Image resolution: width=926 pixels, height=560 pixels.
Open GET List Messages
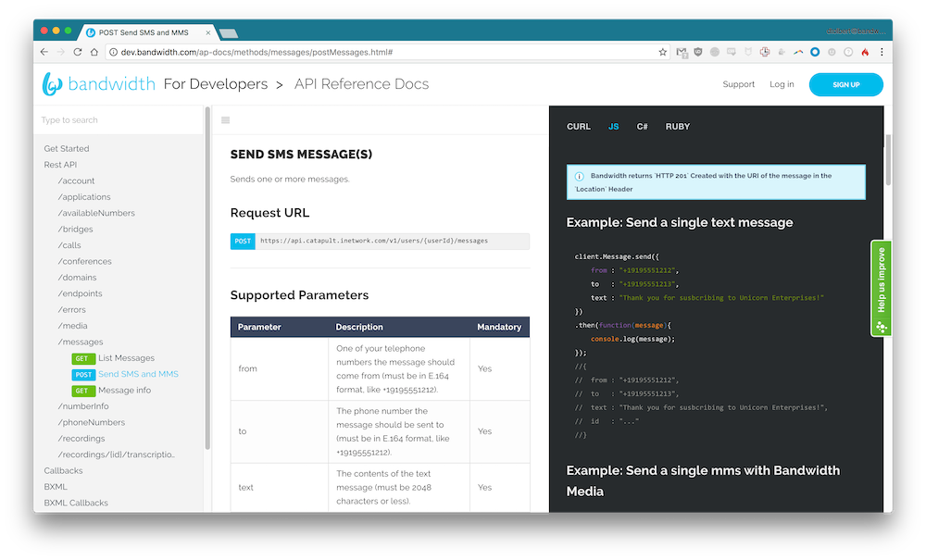113,358
